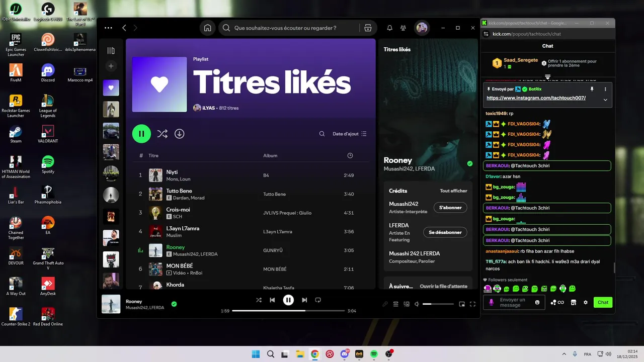The width and height of the screenshot is (644, 362).
Task: Expand the gift leaderboard chevron in Kick chat
Action: point(547,76)
